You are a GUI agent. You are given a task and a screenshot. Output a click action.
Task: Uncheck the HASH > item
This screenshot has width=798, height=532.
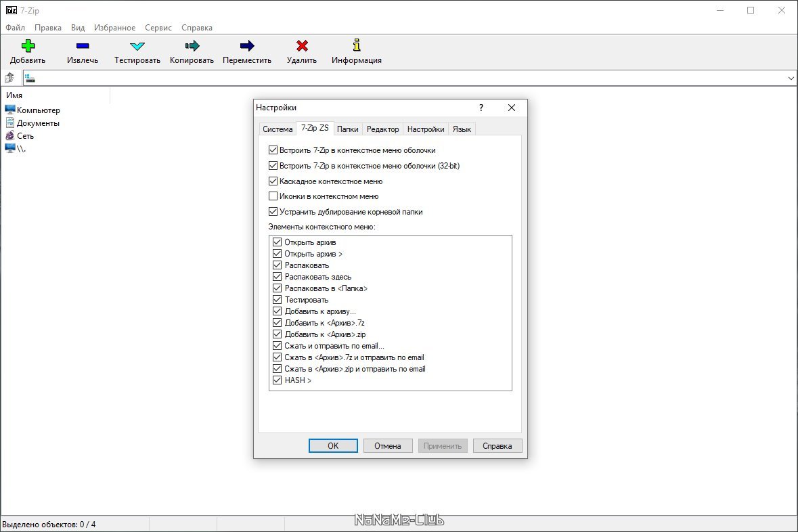[278, 380]
